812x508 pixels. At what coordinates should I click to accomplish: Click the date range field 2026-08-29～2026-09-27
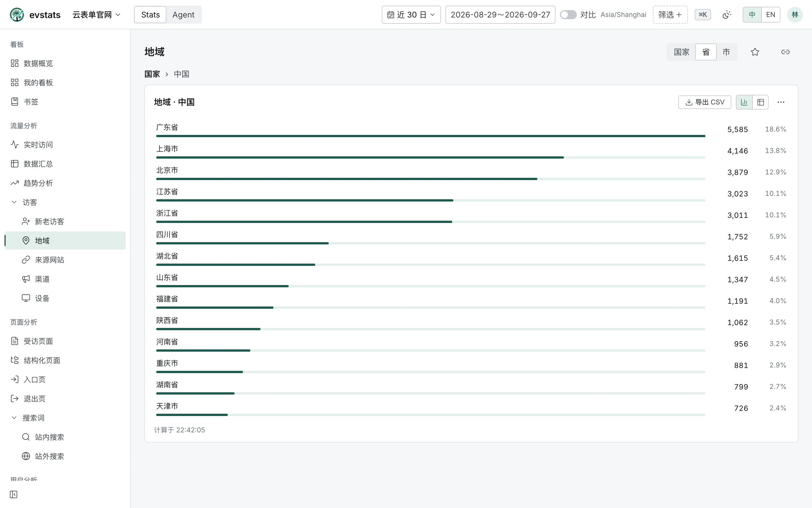[500, 15]
